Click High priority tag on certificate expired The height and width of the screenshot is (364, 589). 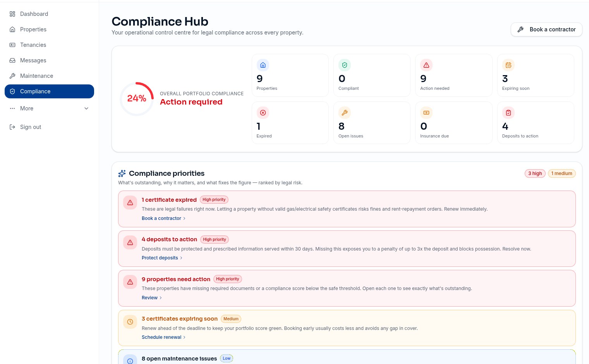coord(214,200)
